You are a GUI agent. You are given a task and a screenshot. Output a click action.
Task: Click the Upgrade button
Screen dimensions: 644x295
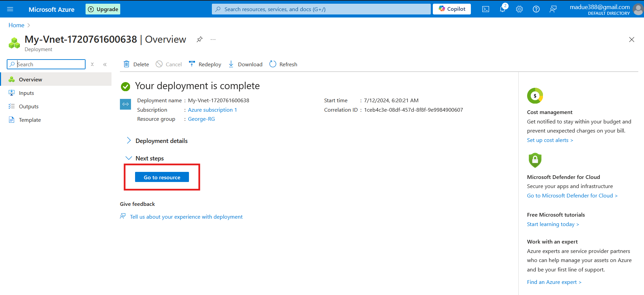pos(103,9)
